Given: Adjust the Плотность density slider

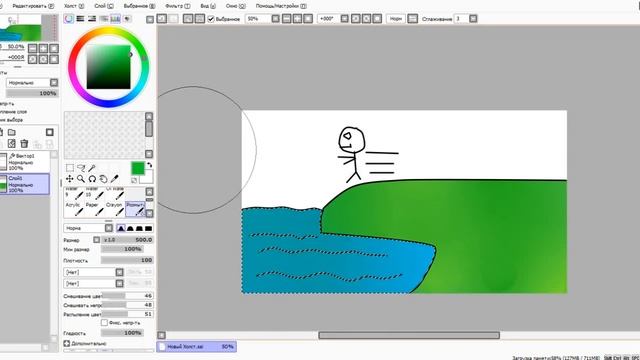Looking at the screenshot, I should pos(127,260).
